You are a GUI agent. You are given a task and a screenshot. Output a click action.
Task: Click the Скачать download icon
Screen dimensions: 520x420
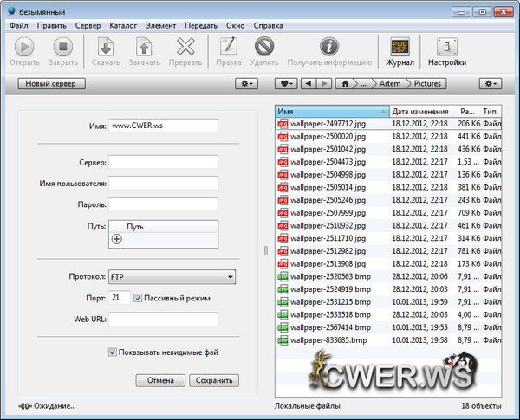(x=106, y=47)
